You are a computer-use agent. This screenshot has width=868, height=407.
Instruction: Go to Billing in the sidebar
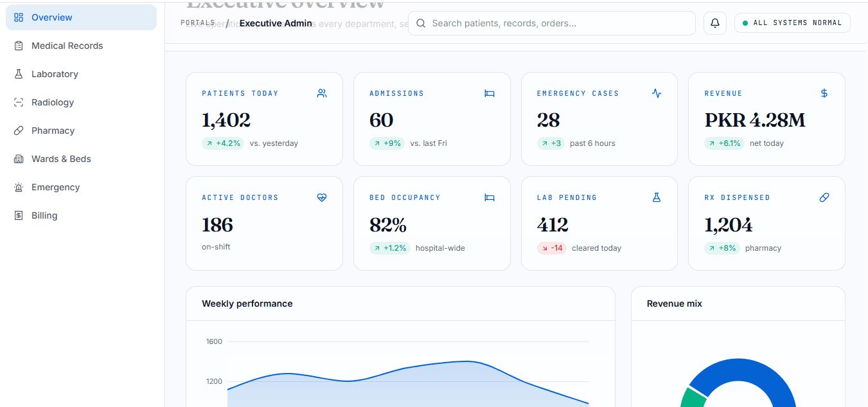81,215
